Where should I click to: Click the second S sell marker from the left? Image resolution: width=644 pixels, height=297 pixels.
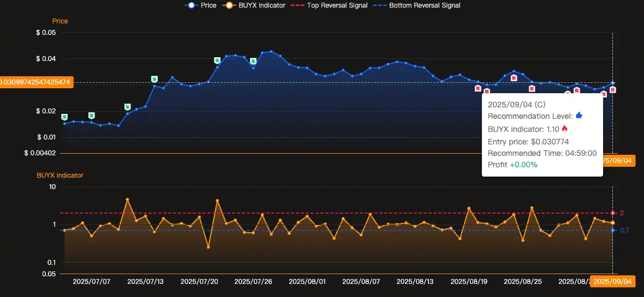92,116
